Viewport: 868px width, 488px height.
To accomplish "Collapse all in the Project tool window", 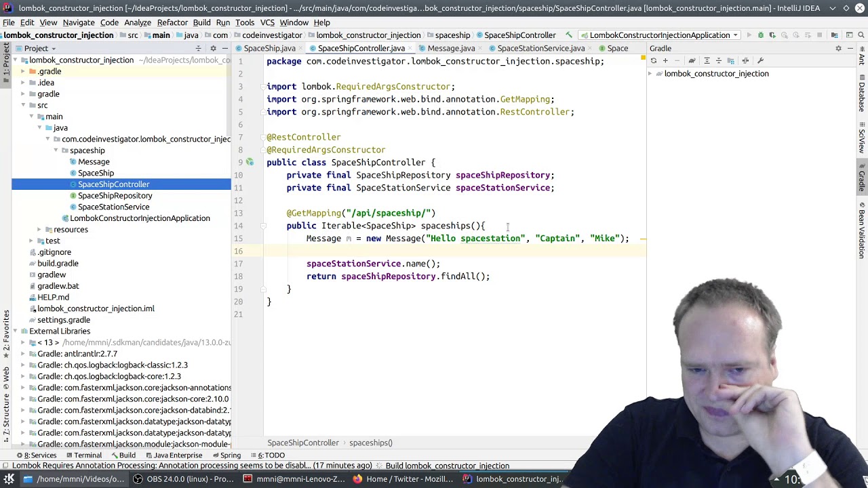I will coord(199,49).
